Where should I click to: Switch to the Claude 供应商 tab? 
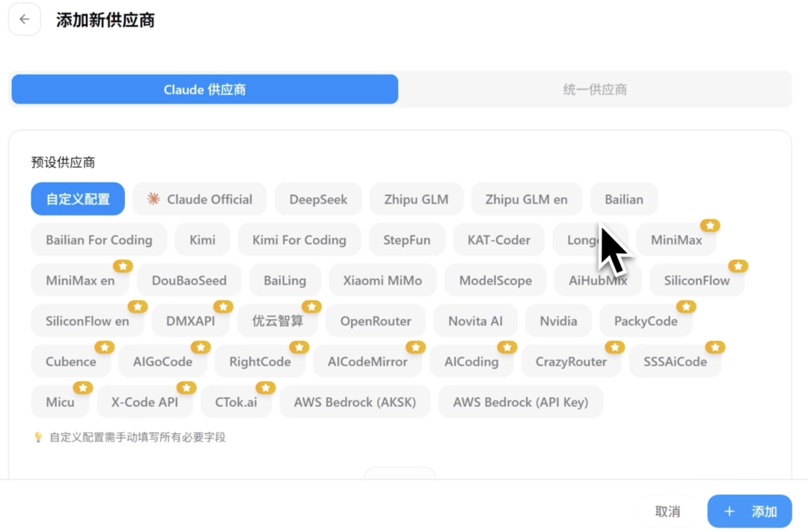(204, 90)
